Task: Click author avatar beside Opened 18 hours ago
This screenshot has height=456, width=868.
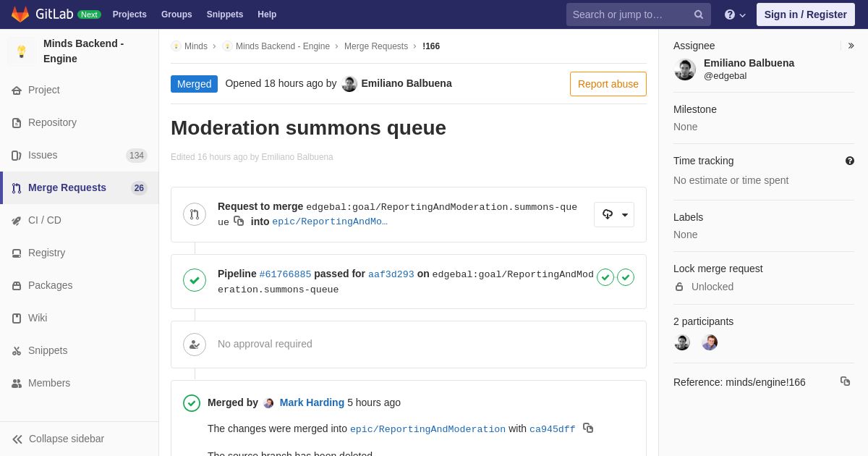Action: click(x=349, y=84)
